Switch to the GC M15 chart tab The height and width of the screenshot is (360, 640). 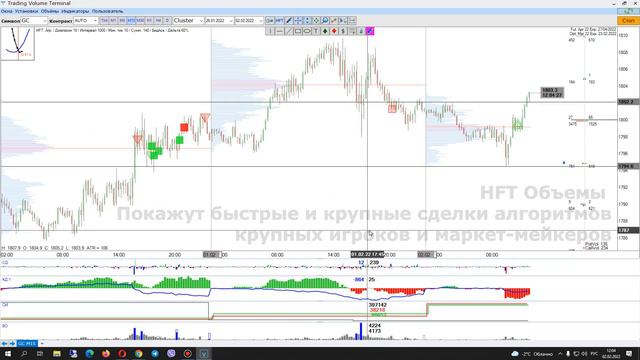(27, 344)
